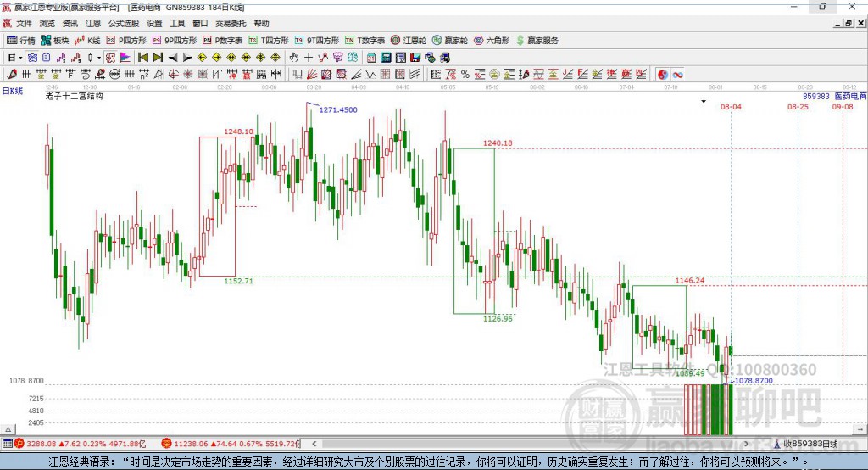Click the 收859383日线 status entry

tap(805, 444)
